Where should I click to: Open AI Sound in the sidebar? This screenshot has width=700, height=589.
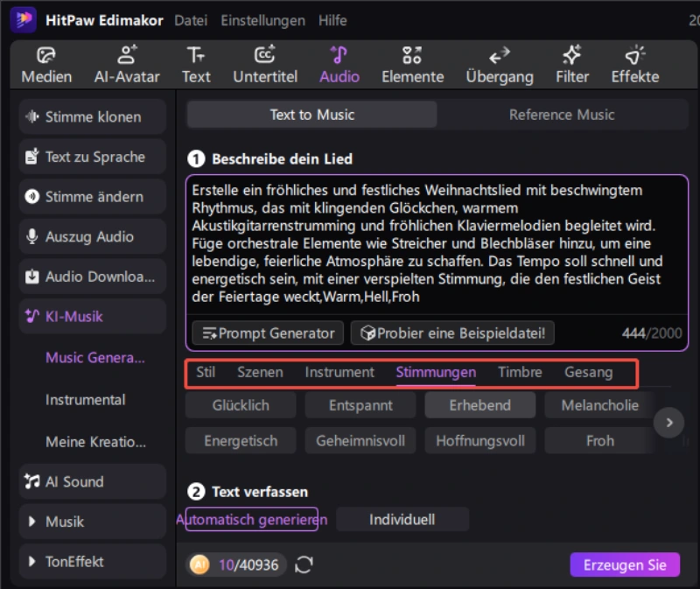coord(93,481)
